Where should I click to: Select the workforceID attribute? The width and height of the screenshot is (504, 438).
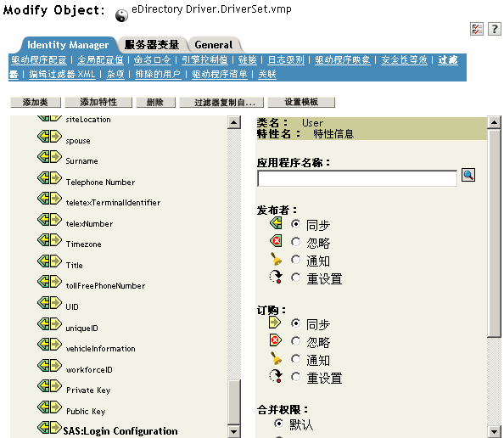(89, 369)
